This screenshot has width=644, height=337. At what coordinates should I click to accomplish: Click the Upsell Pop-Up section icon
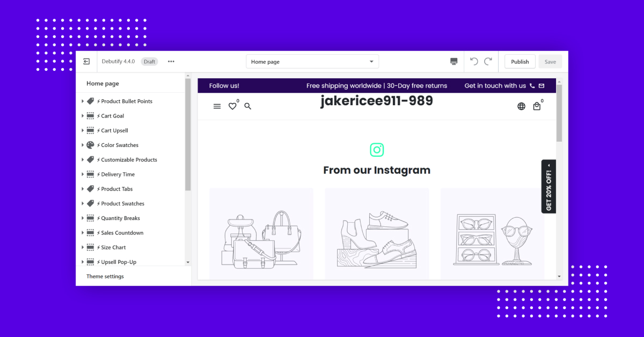pos(90,262)
